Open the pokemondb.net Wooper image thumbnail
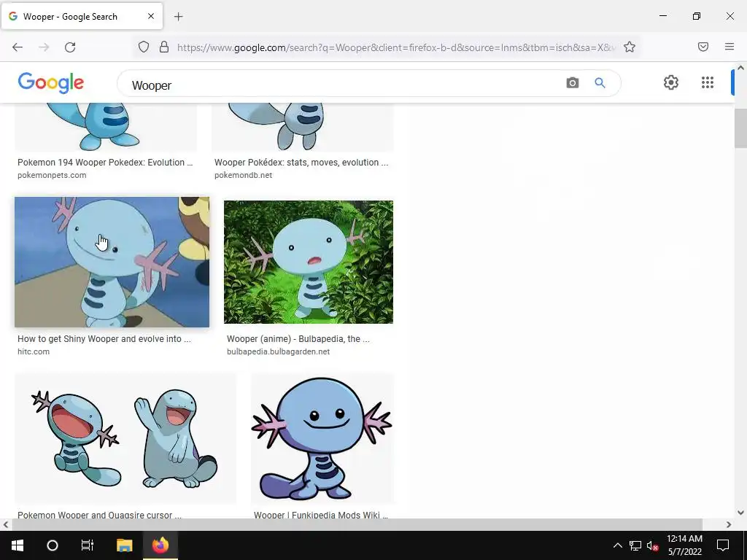The image size is (747, 560). pos(303,128)
